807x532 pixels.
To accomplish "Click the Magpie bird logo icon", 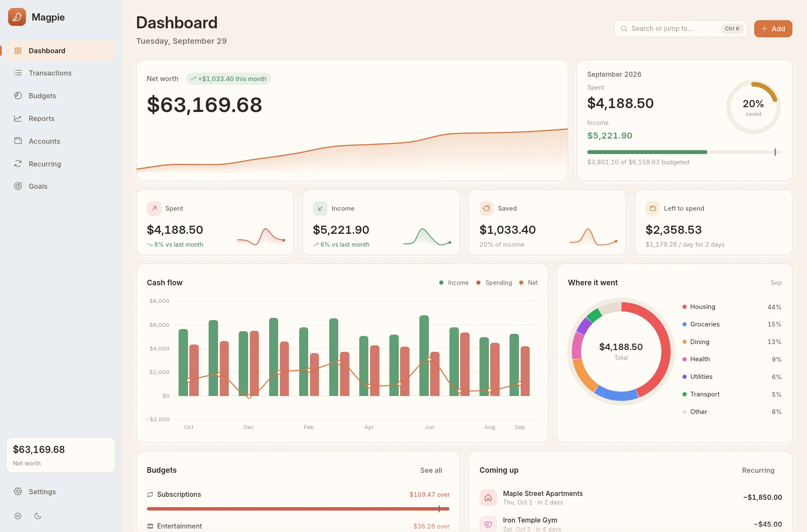I will [x=17, y=17].
